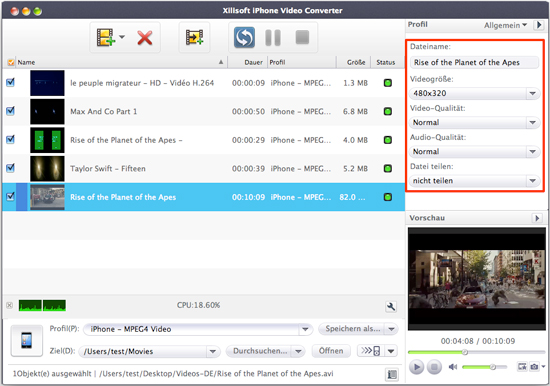Uncheck le peuple migrateur file checkbox

tap(11, 83)
